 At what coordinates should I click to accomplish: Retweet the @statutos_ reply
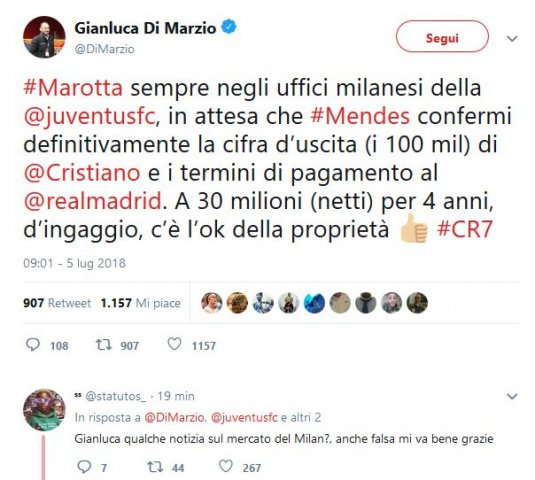(x=155, y=467)
